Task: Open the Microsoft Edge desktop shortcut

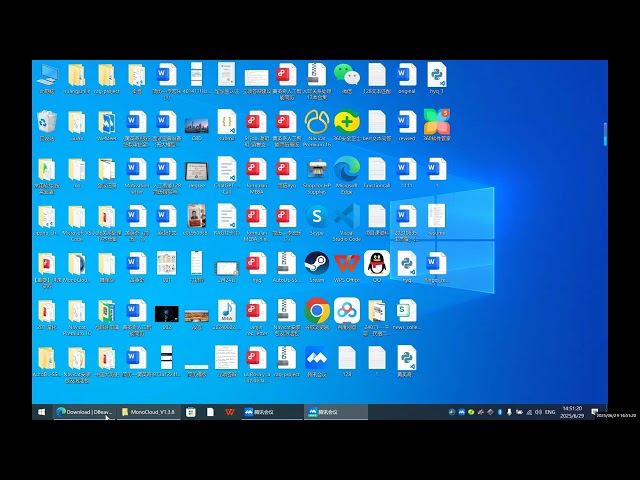Action: click(347, 168)
